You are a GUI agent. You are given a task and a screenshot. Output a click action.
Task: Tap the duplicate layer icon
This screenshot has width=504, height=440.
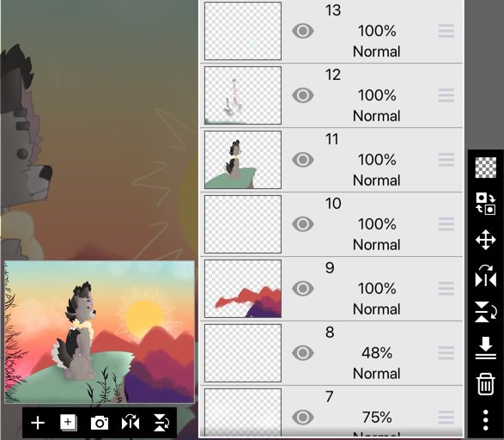[68, 423]
